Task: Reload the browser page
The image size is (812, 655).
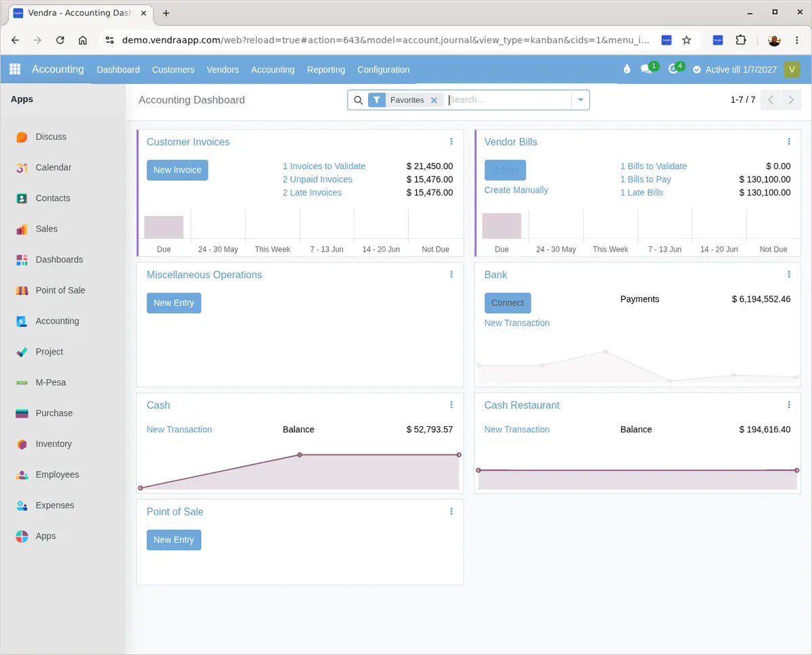Action: pos(60,40)
